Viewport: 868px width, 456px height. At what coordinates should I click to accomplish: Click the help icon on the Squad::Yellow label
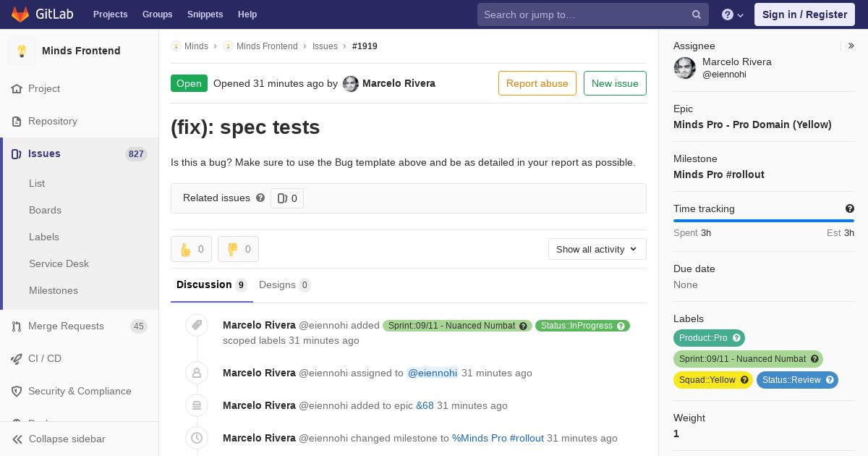[744, 380]
